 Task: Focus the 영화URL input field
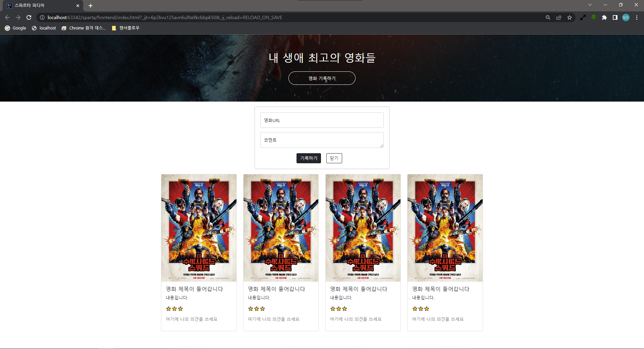pyautogui.click(x=322, y=120)
